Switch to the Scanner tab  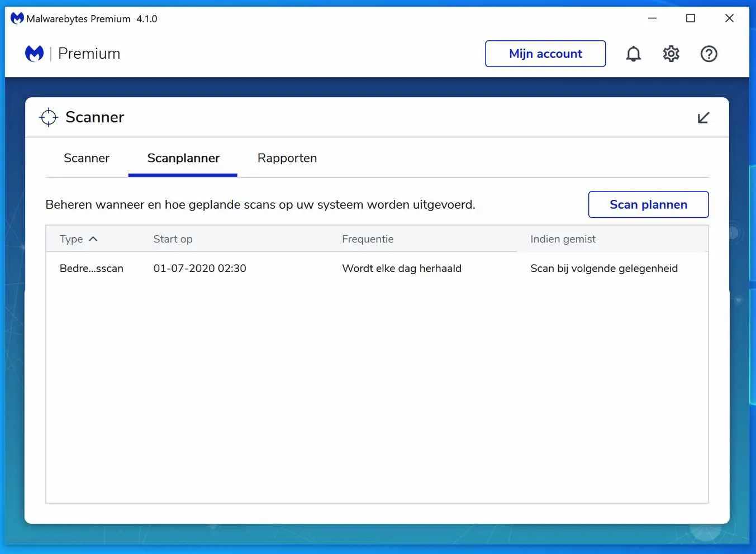87,158
